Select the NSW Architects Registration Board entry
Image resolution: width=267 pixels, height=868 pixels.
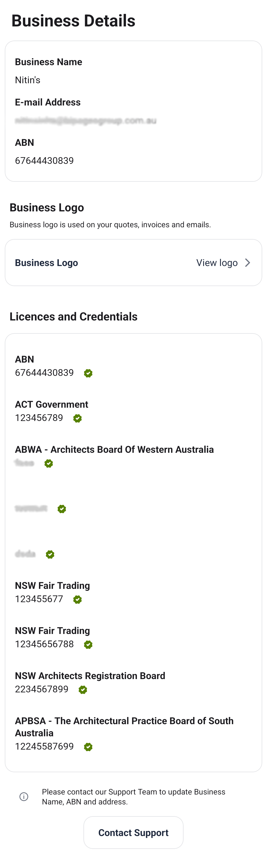pyautogui.click(x=90, y=676)
